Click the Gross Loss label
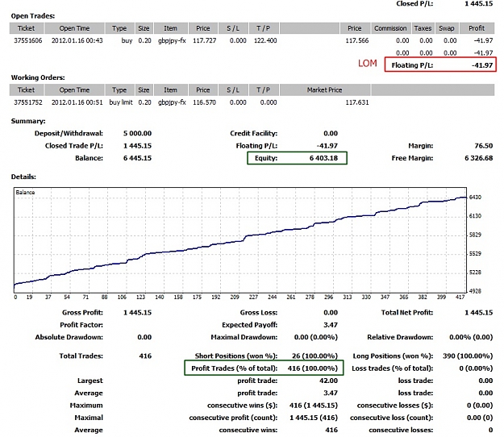Viewport: 504px width, 437px height. [x=259, y=313]
